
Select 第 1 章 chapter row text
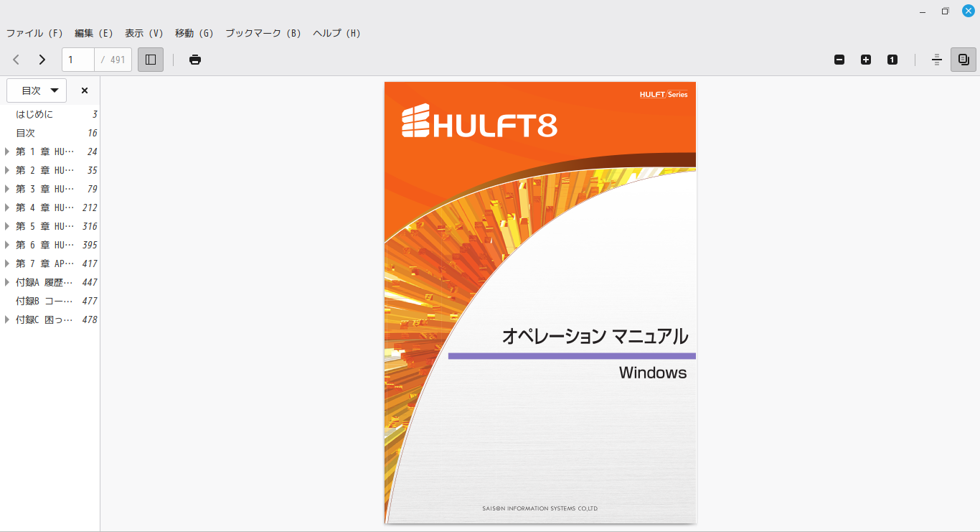pyautogui.click(x=44, y=151)
